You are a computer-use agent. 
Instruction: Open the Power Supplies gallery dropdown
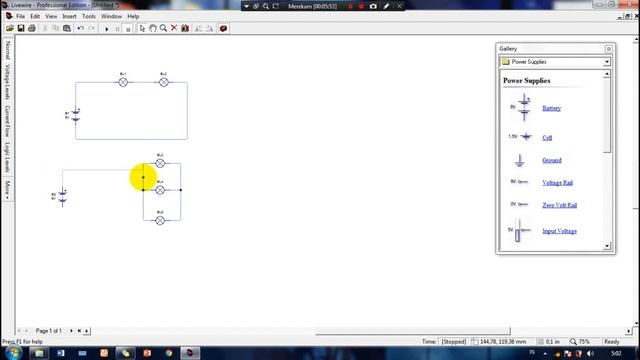pos(607,62)
